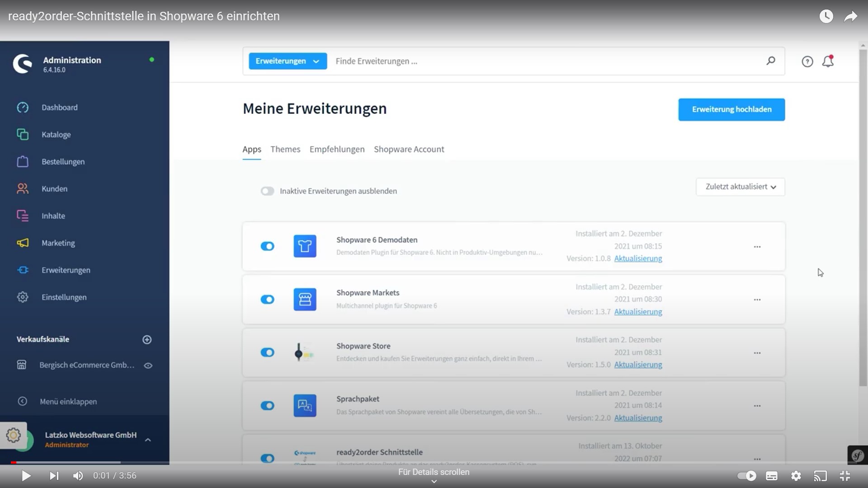The width and height of the screenshot is (868, 488).
Task: Click the add Verkaufskanäle plus icon
Action: 147,340
